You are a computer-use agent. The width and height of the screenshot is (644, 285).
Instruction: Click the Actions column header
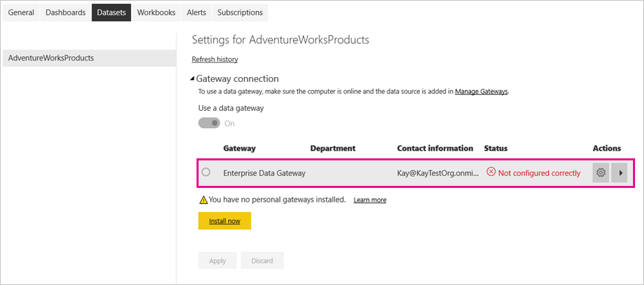tap(607, 148)
